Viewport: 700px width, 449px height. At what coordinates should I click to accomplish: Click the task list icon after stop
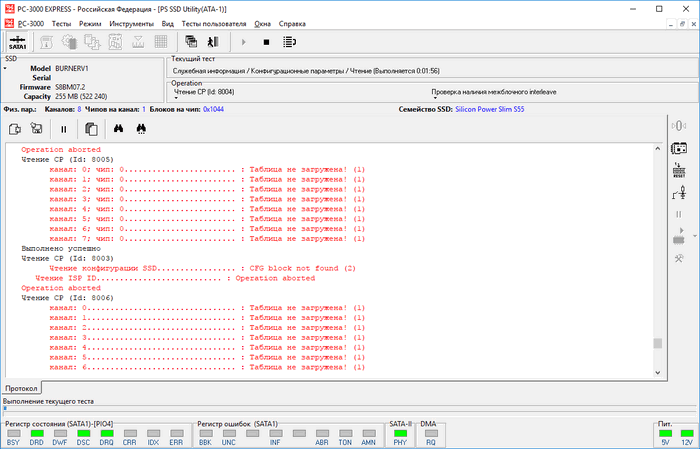290,42
